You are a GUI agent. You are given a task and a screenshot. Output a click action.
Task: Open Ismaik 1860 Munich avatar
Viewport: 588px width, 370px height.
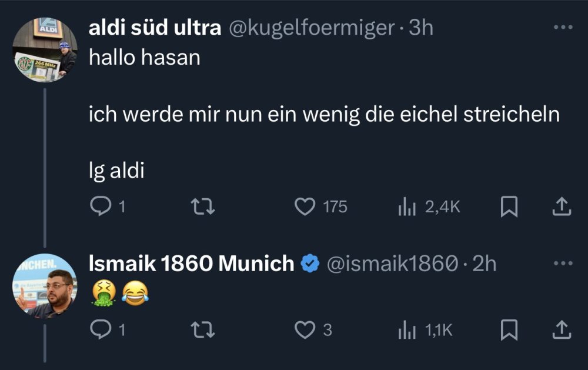click(x=46, y=287)
